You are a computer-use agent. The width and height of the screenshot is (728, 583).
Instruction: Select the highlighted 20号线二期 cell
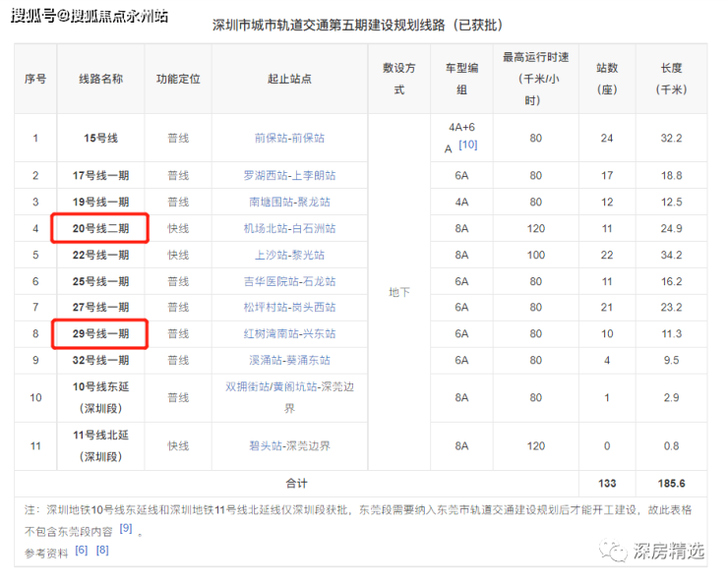[102, 229]
